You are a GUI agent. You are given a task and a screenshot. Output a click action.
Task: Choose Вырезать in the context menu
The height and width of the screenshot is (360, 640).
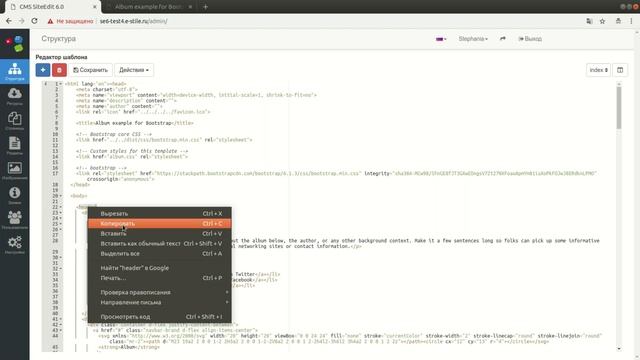pyautogui.click(x=160, y=213)
